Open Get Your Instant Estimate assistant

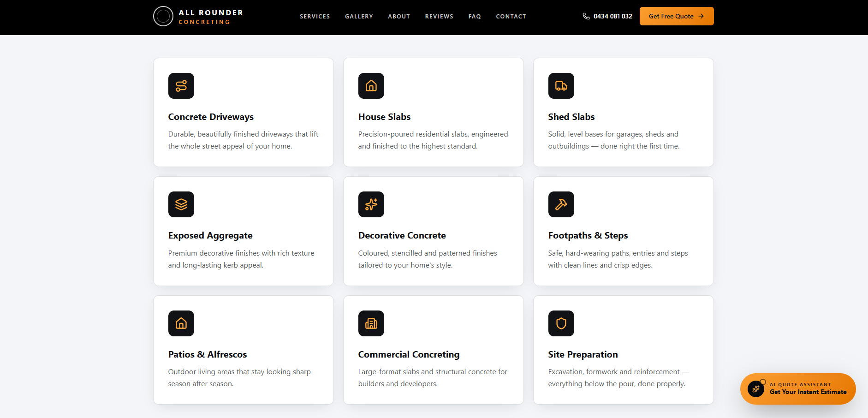coord(798,389)
